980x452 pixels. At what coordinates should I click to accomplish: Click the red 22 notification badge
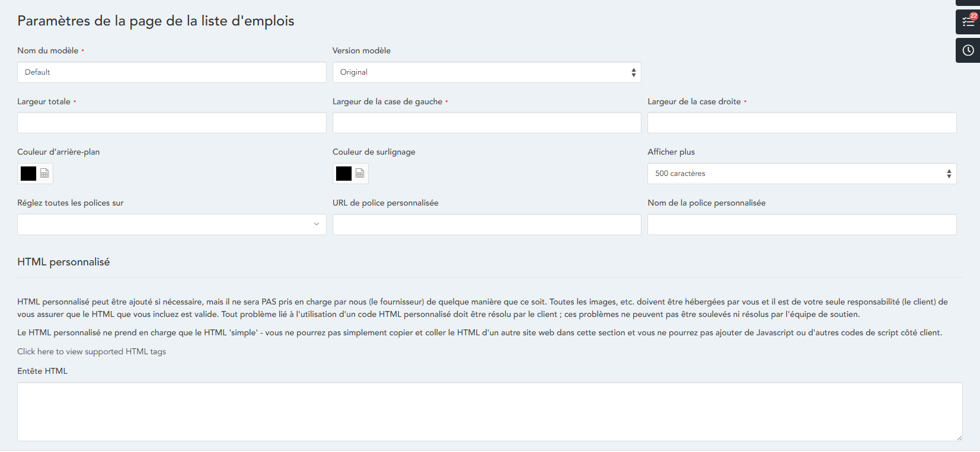[x=973, y=16]
